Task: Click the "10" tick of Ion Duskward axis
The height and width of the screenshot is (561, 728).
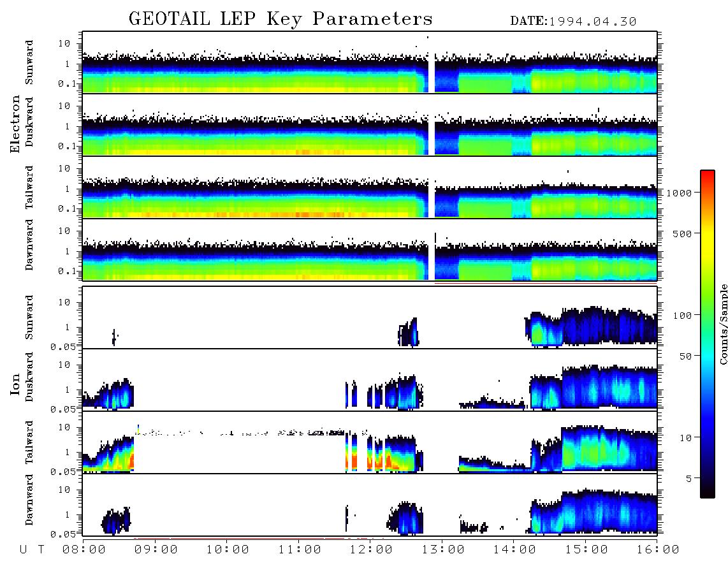Action: click(x=64, y=365)
